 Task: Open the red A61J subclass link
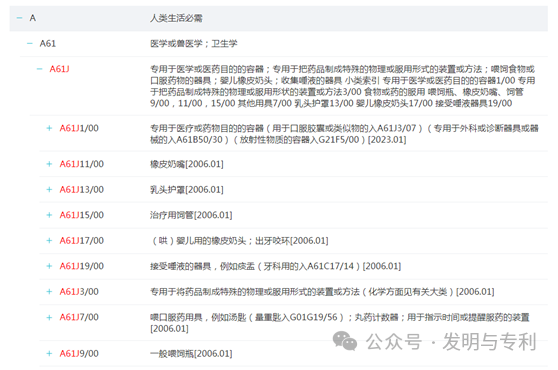(59, 69)
